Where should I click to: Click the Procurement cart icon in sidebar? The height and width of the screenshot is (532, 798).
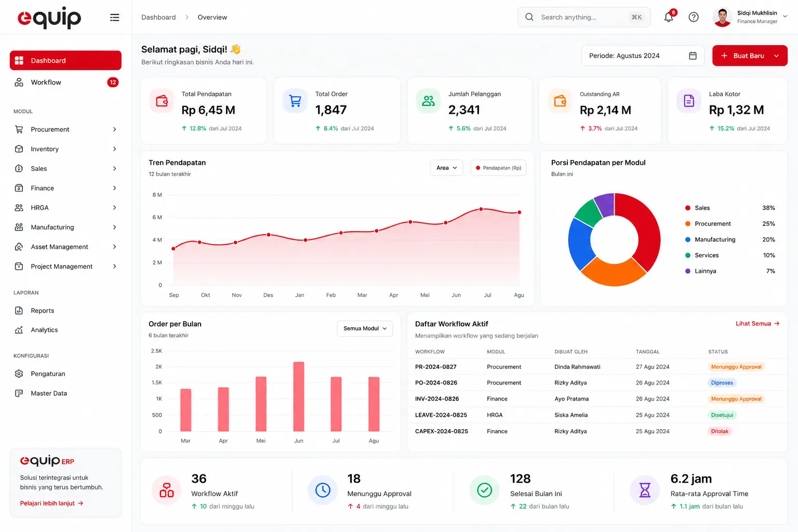click(19, 129)
